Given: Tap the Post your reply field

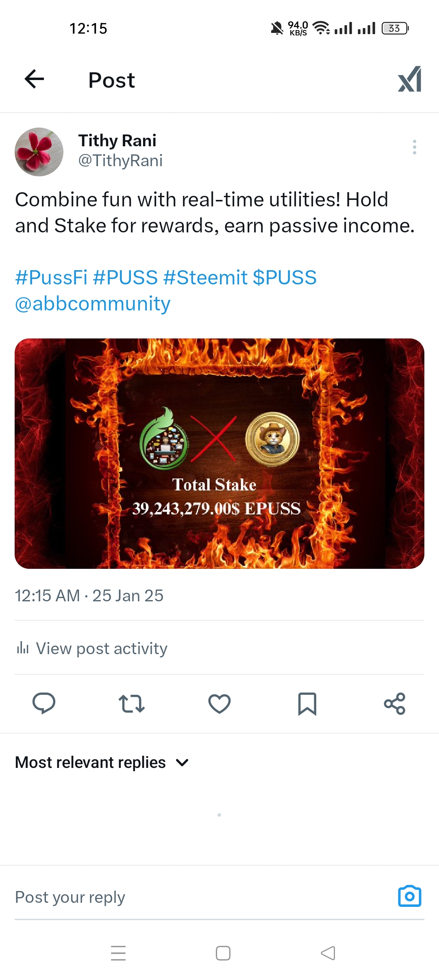Looking at the screenshot, I should click(203, 897).
